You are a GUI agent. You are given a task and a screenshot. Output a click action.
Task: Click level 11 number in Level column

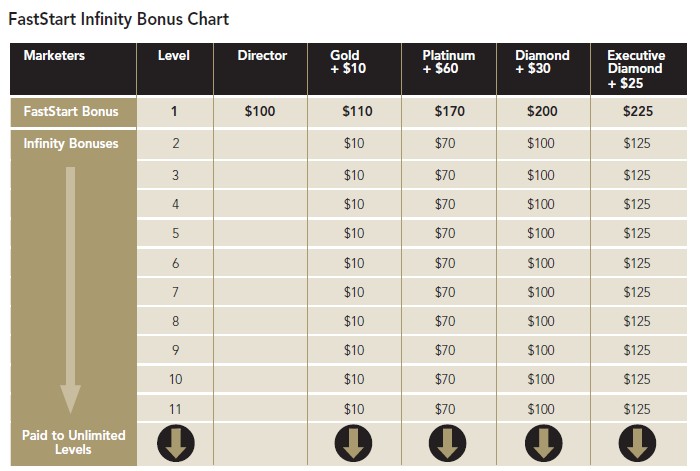pyautogui.click(x=175, y=409)
